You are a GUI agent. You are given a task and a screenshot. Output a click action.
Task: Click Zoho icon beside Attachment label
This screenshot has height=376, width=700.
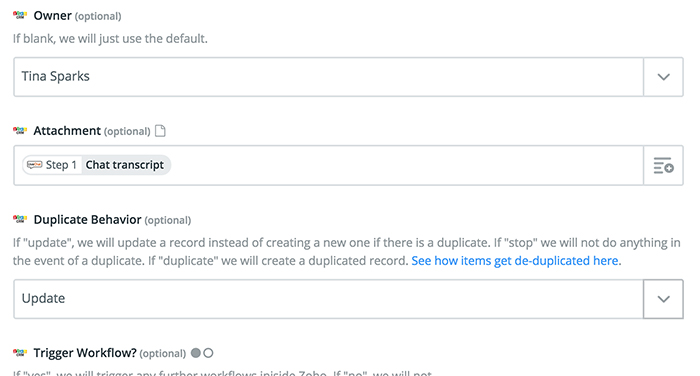click(20, 131)
